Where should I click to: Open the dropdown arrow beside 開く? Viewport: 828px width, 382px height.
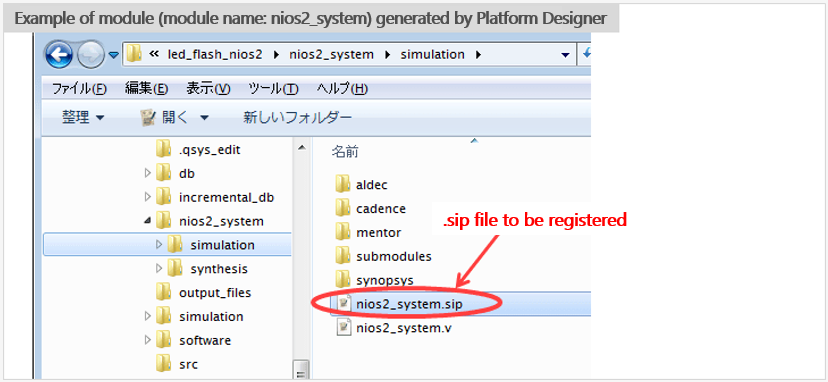tap(204, 118)
